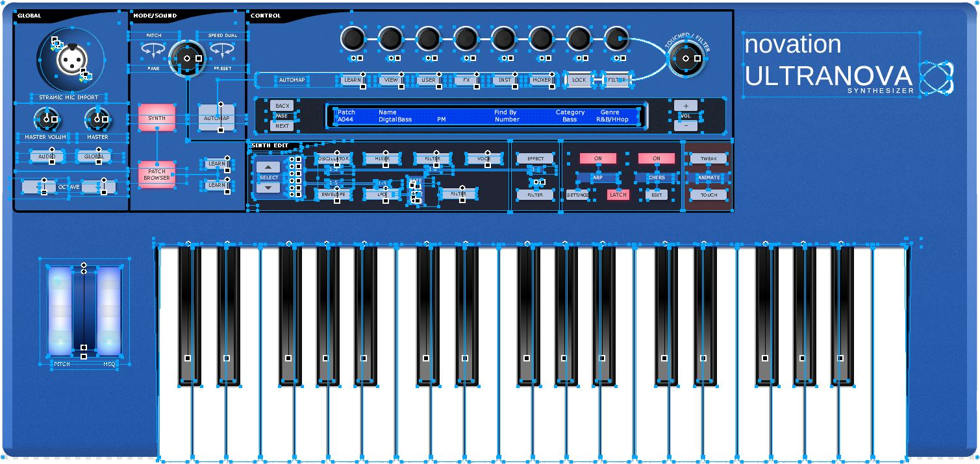Click the control knob above the MOXER button
This screenshot has width=980, height=464.
click(540, 40)
